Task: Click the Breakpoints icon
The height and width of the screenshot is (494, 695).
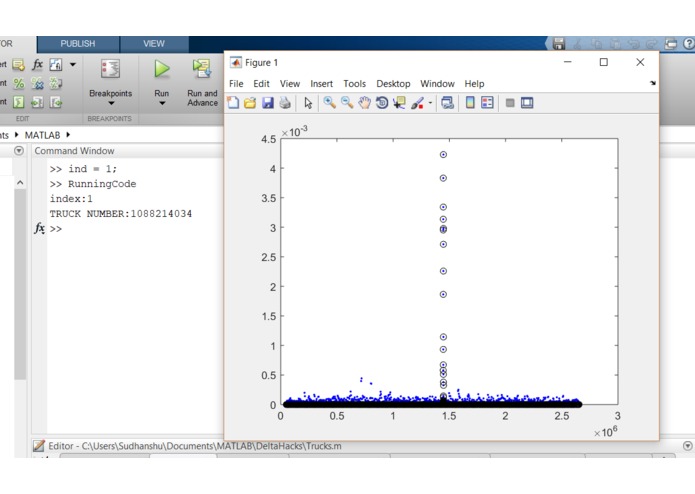Action: [x=110, y=69]
